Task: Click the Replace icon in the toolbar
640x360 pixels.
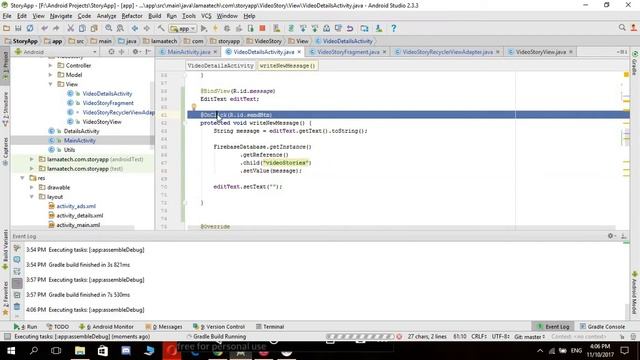Action: pyautogui.click(x=120, y=28)
